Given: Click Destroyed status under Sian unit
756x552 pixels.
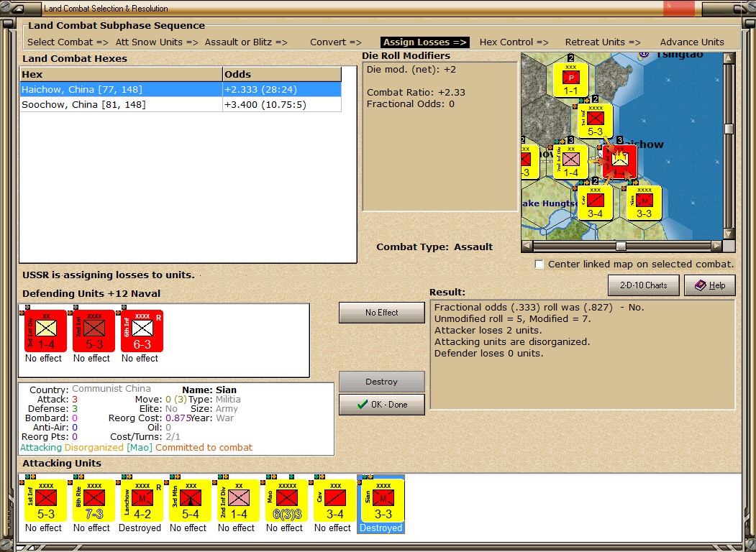Looking at the screenshot, I should pos(381,528).
